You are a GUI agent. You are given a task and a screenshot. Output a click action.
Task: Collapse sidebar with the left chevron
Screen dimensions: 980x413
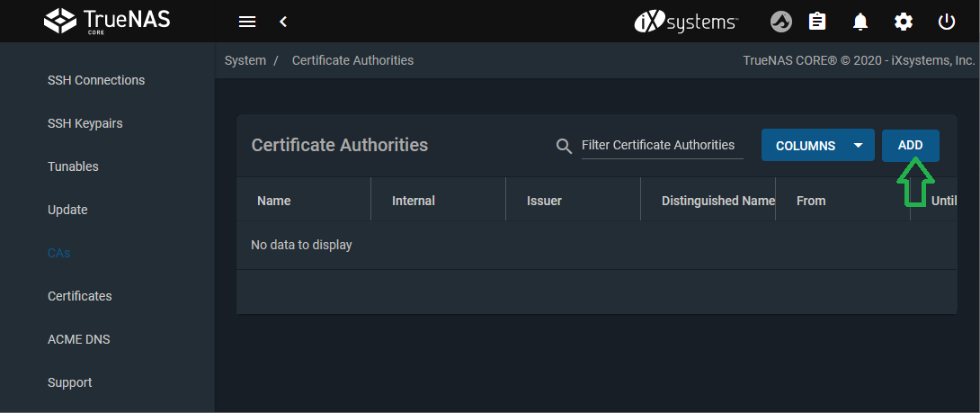(283, 22)
